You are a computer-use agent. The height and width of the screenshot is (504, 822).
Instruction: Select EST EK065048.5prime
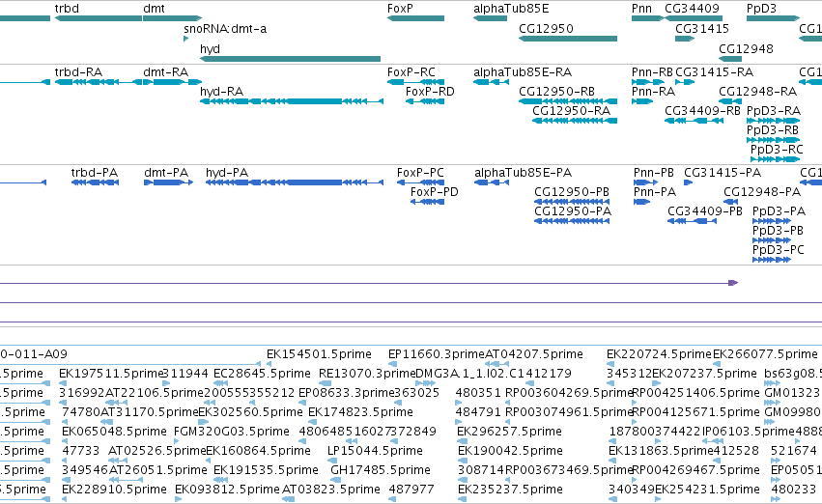pyautogui.click(x=114, y=433)
